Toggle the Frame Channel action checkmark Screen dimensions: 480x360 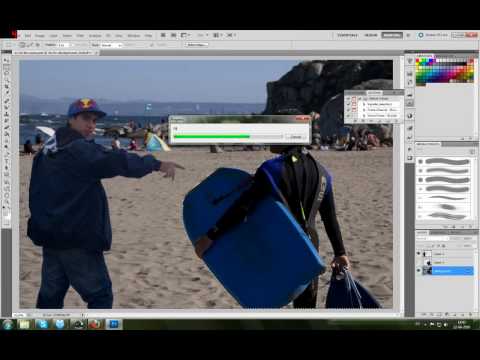[348, 109]
